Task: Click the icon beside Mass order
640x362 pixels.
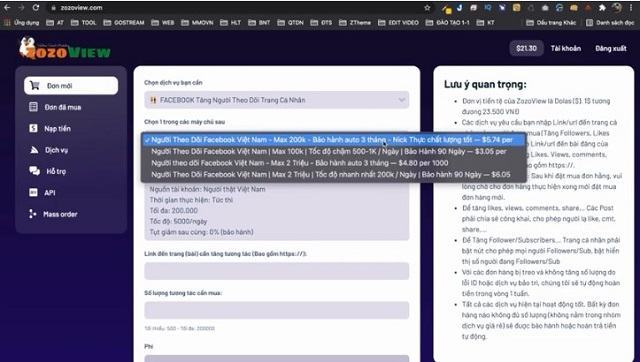Action: [x=33, y=214]
